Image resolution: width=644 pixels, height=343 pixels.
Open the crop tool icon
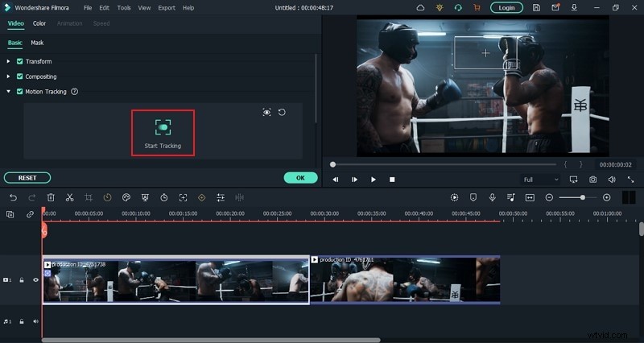click(89, 197)
